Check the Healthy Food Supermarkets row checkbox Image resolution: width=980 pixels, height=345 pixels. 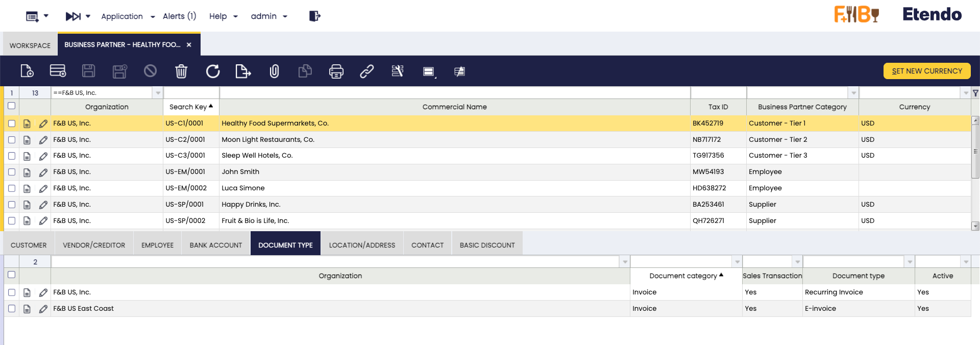point(12,124)
